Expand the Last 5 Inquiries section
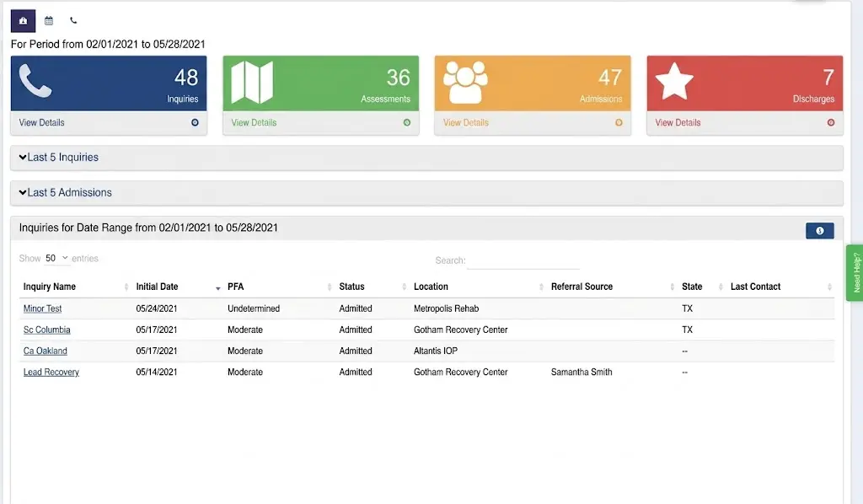Screen dimensions: 863x504 [426, 158]
